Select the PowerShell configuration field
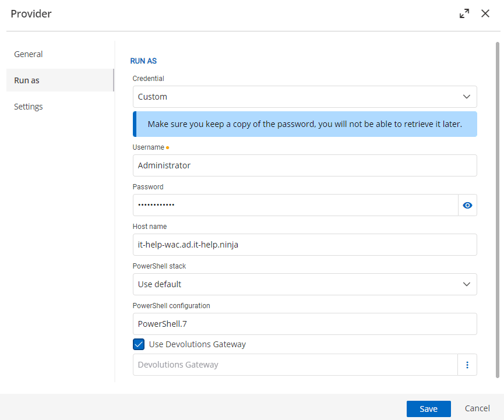 pos(305,323)
